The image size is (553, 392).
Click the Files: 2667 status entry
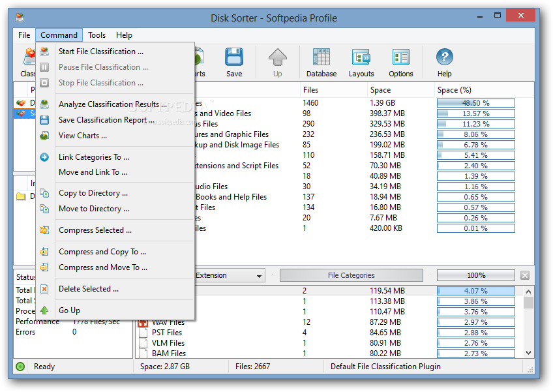[252, 367]
